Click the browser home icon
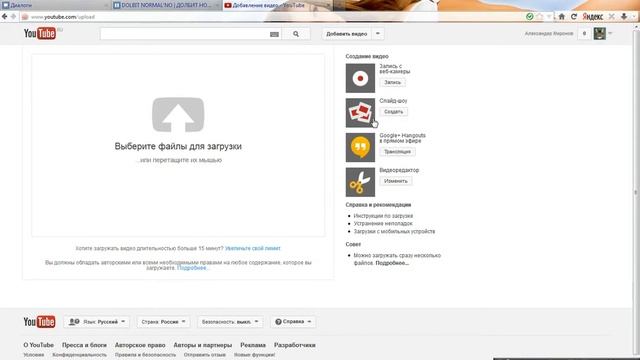640x360 pixels. [562, 16]
